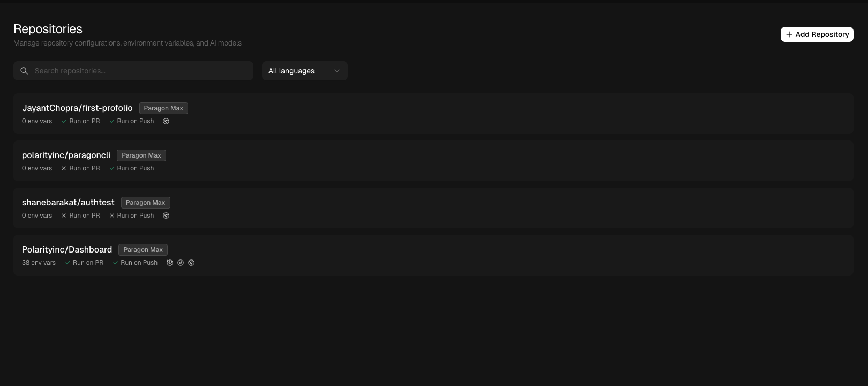Disable Run on PR for Polarityinc/Dashboard
Viewport: 868px width, 386px height.
click(84, 263)
